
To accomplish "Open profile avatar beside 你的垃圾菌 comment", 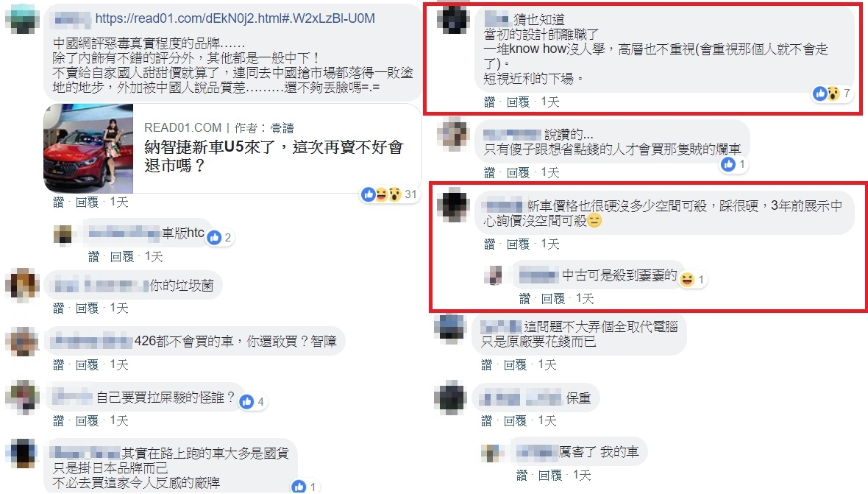I will 22,286.
